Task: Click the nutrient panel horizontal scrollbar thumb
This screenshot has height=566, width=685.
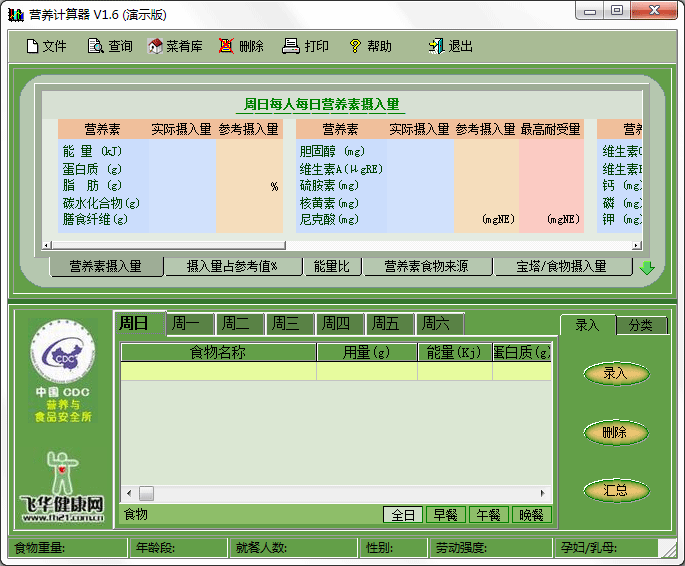Action: click(169, 245)
